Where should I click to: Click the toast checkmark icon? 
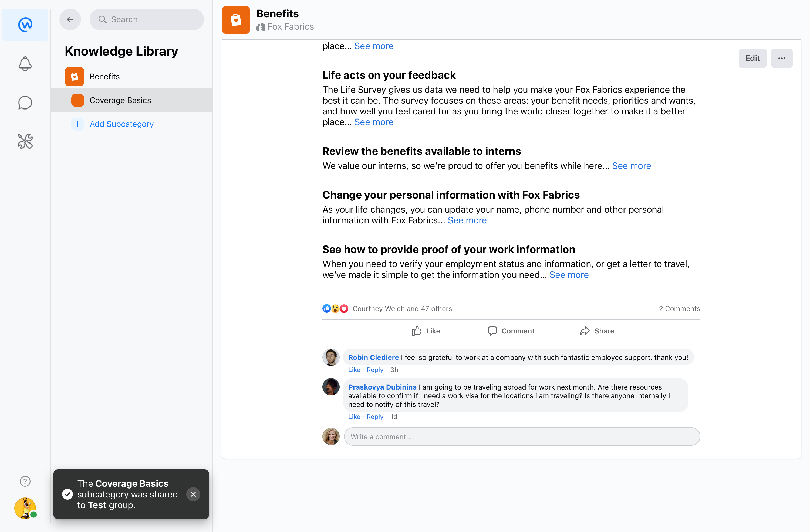point(67,494)
